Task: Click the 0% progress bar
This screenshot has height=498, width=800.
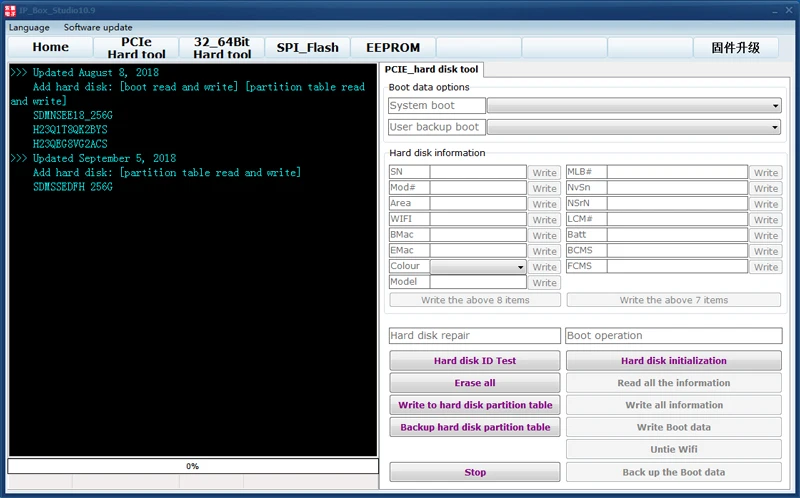Action: pos(193,466)
